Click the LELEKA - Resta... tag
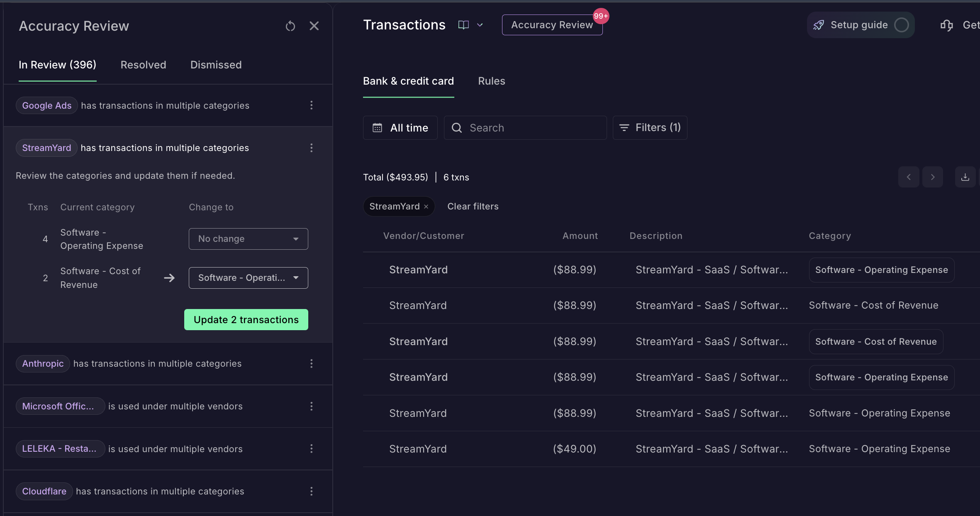Image resolution: width=980 pixels, height=516 pixels. click(60, 449)
